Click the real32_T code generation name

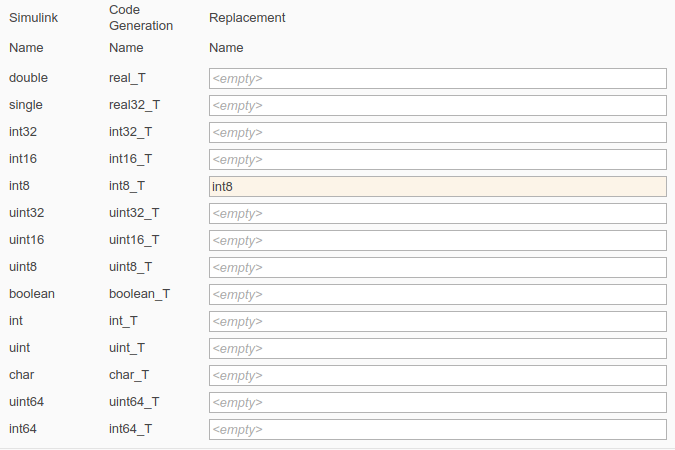pos(134,105)
